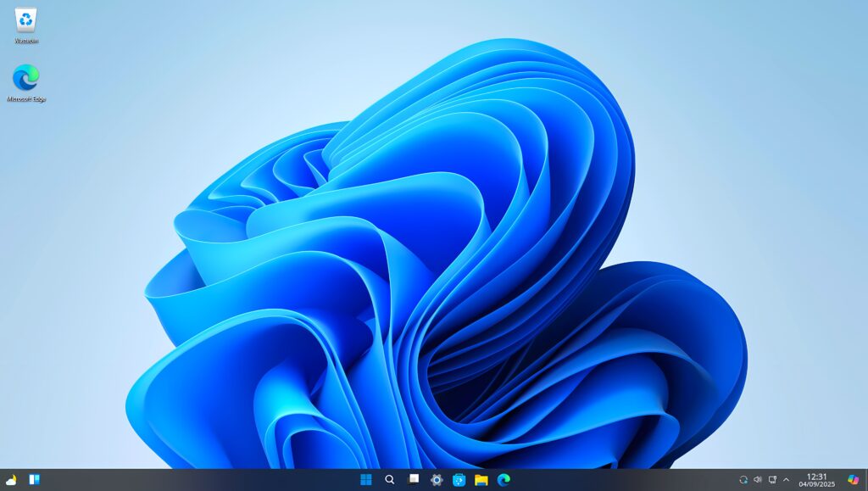Open the Start menu
This screenshot has height=491, width=868.
[x=365, y=479]
